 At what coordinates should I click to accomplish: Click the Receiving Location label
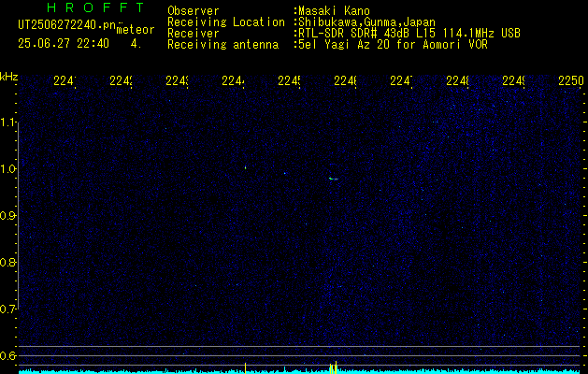(x=226, y=22)
